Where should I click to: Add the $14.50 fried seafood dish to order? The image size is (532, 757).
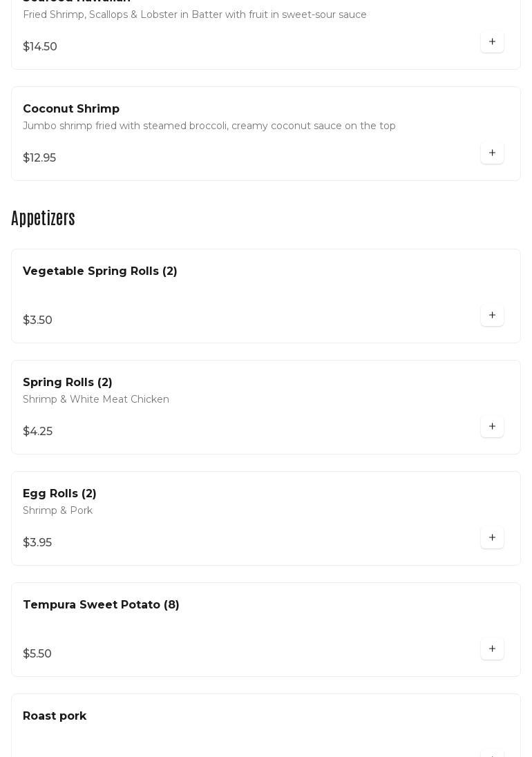[492, 42]
